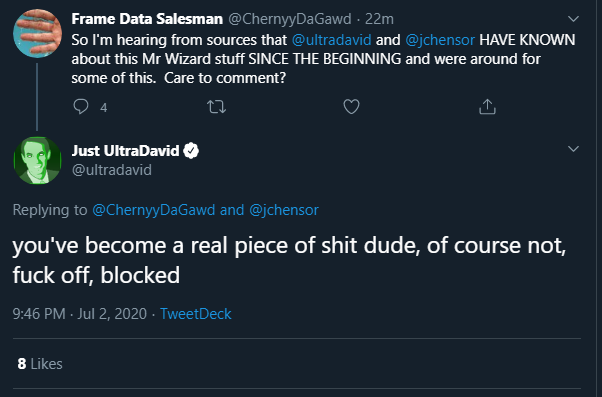
Task: View the 8 Likes list
Action: (x=40, y=364)
